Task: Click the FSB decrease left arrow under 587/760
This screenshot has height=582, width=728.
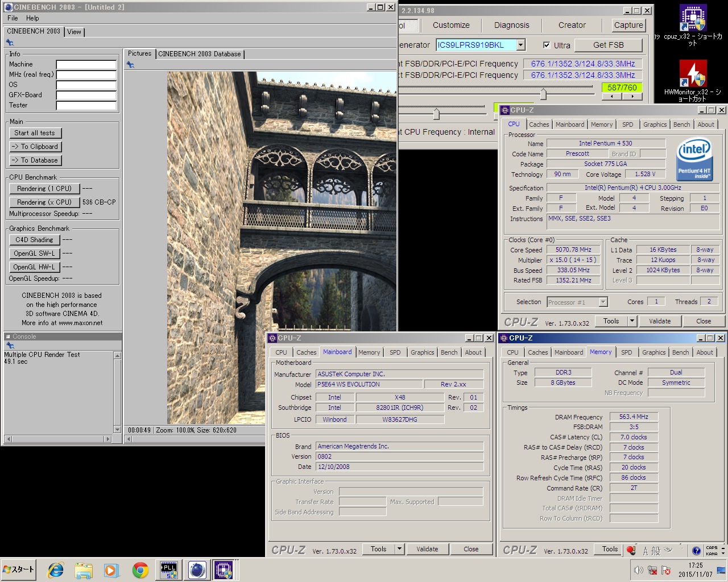Action: (611, 97)
